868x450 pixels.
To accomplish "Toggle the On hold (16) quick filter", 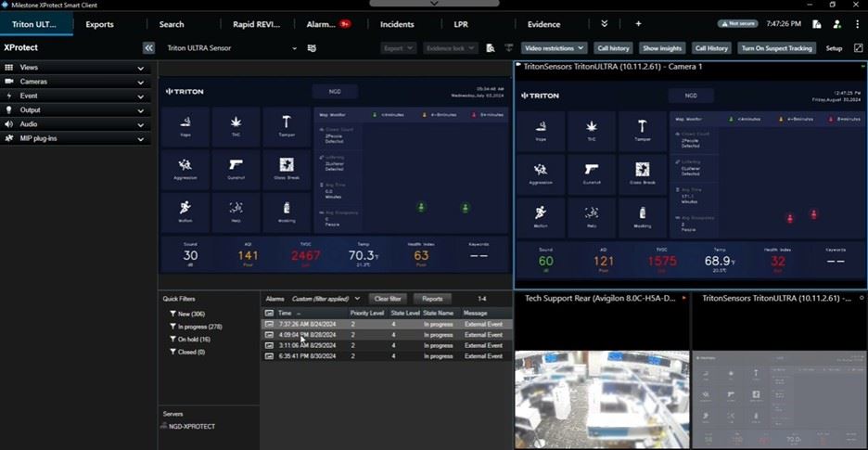I will click(195, 340).
